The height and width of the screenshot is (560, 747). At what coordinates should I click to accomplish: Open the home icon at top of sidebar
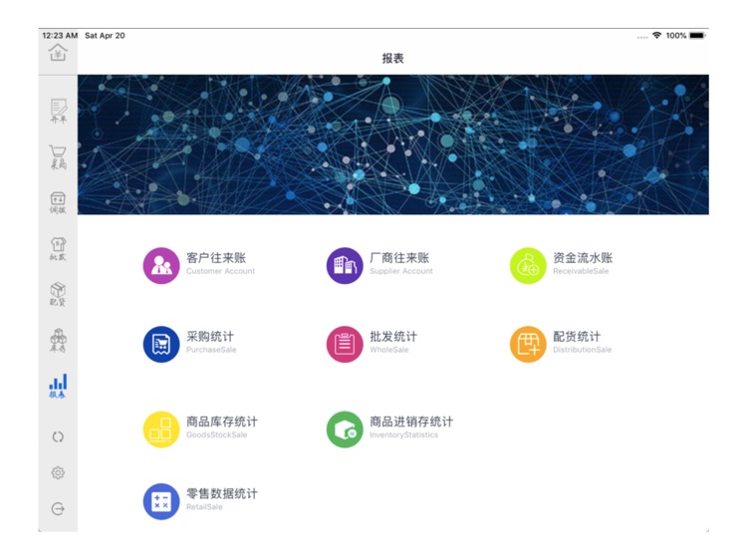(x=58, y=53)
